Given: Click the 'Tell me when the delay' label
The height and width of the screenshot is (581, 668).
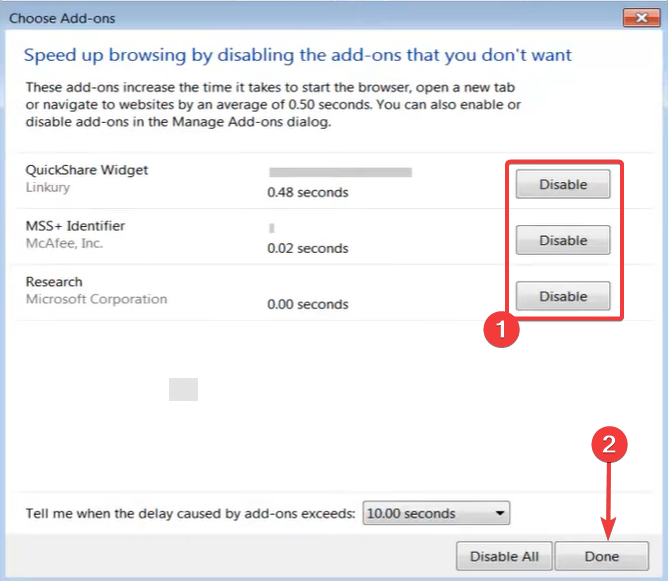Looking at the screenshot, I should click(x=190, y=513).
